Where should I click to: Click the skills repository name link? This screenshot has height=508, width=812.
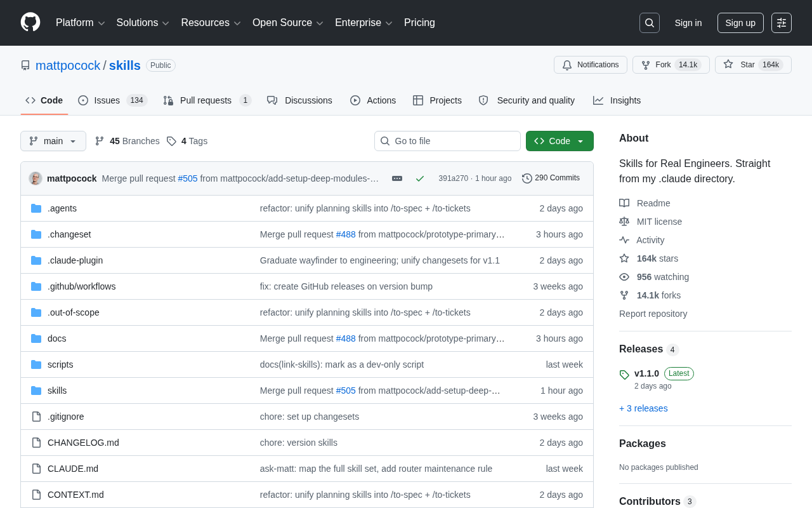tap(125, 65)
